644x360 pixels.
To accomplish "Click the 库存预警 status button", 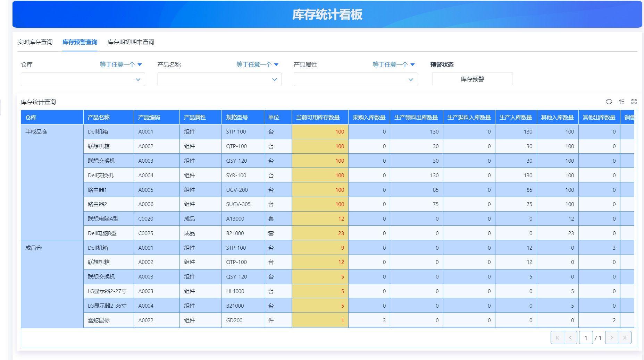I will [x=472, y=79].
